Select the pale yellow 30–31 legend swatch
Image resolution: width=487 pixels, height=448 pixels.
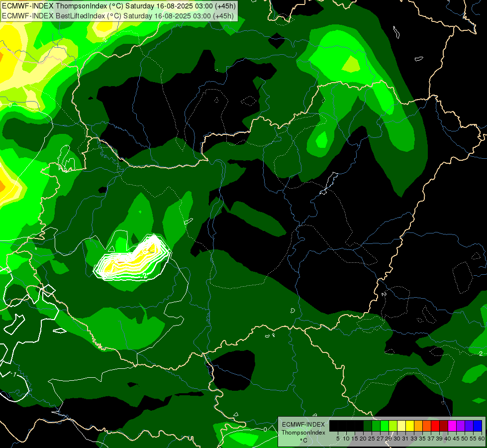401,426
